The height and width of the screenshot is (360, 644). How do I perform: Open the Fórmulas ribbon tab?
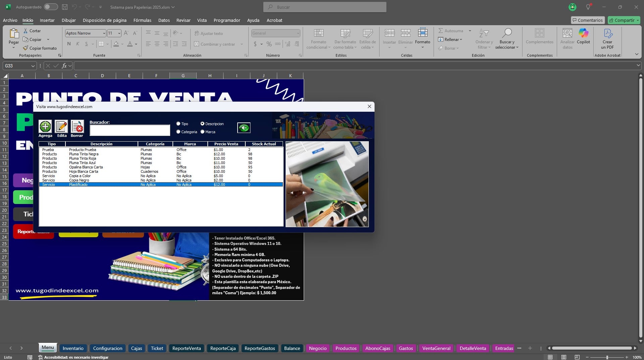(x=142, y=20)
